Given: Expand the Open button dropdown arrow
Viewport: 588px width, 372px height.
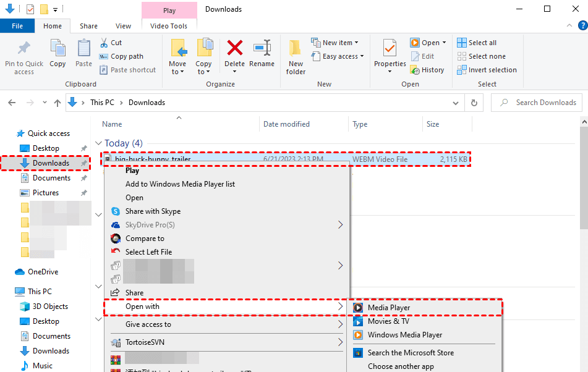Looking at the screenshot, I should tap(444, 43).
